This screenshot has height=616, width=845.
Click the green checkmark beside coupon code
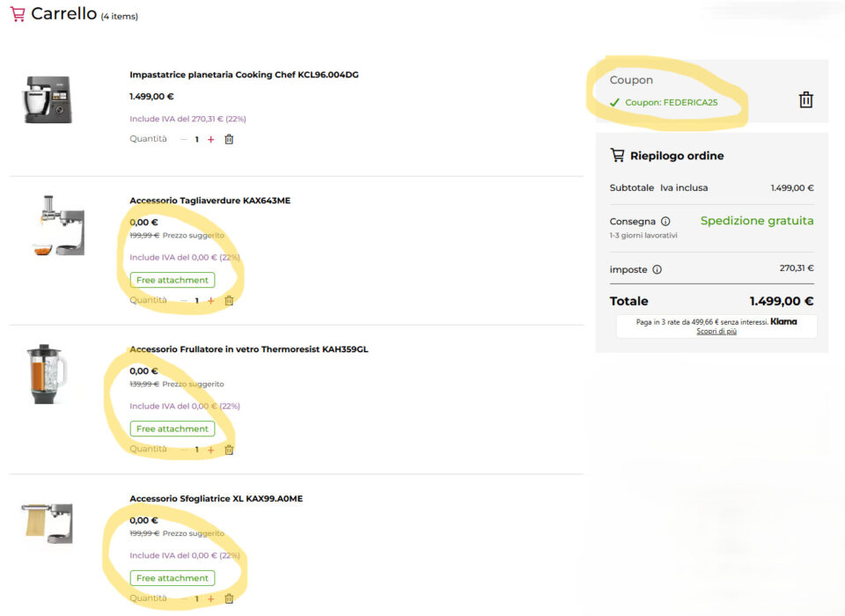pyautogui.click(x=614, y=102)
